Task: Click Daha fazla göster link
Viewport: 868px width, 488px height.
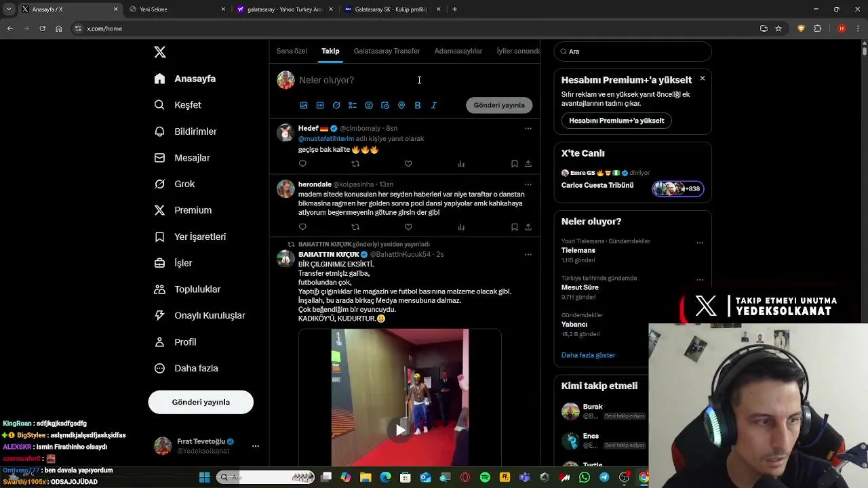Action: tap(589, 355)
